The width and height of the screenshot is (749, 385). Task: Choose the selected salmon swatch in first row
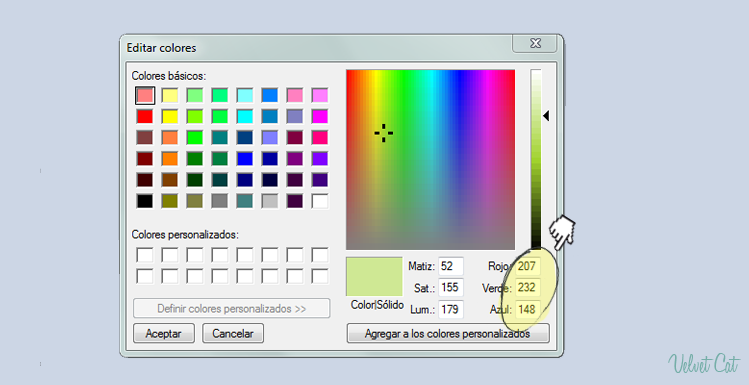click(145, 96)
